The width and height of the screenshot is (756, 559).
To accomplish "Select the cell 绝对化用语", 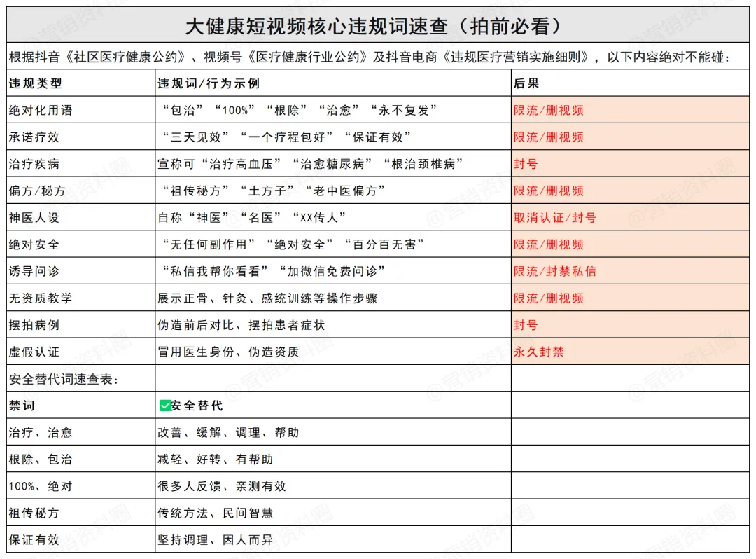I will pos(81,110).
